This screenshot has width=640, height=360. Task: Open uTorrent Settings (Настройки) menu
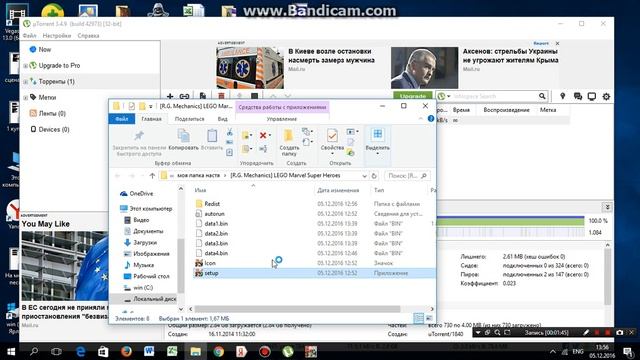click(x=57, y=36)
